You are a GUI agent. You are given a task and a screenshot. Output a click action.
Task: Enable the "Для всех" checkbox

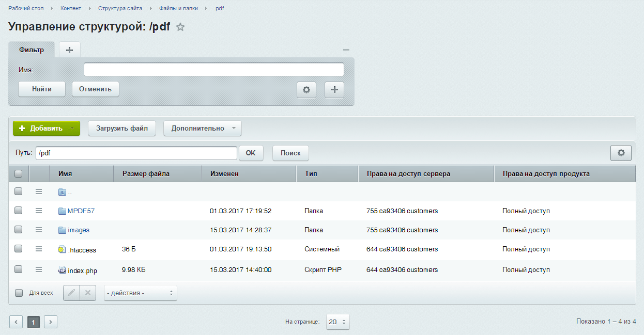(19, 293)
